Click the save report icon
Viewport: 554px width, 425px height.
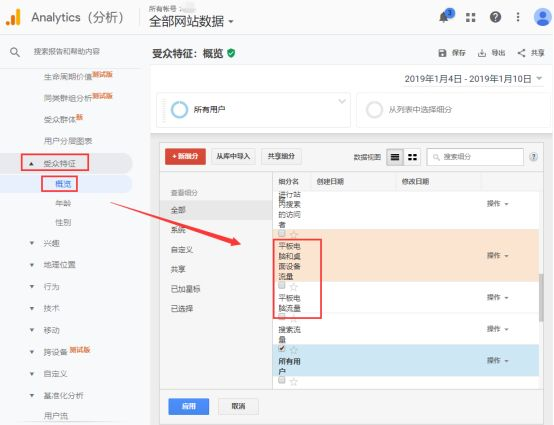(442, 53)
